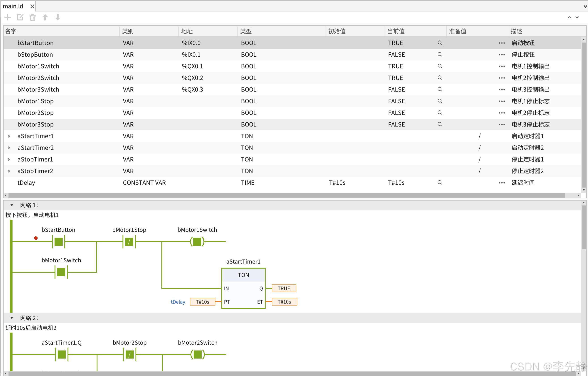Click the delete variable trash icon
Screen dimensions: 588x376
(x=32, y=17)
